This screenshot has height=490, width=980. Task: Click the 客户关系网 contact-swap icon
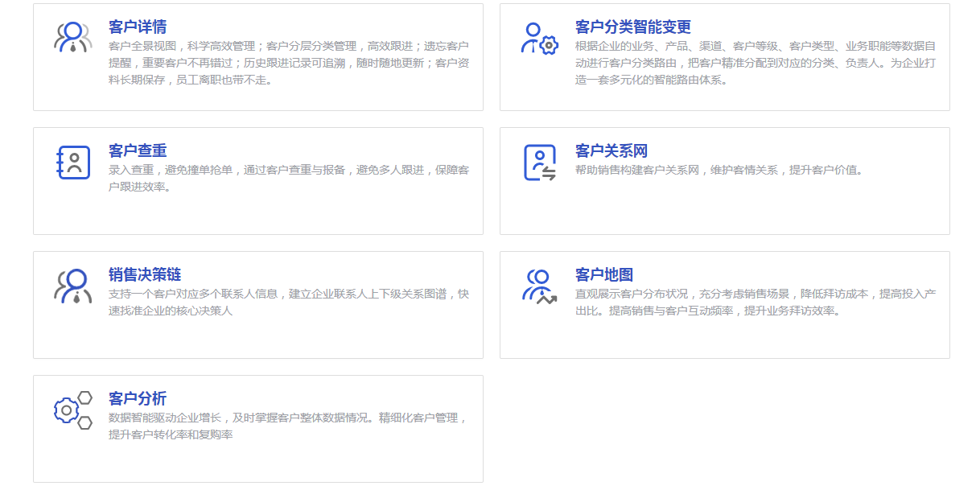coord(539,163)
